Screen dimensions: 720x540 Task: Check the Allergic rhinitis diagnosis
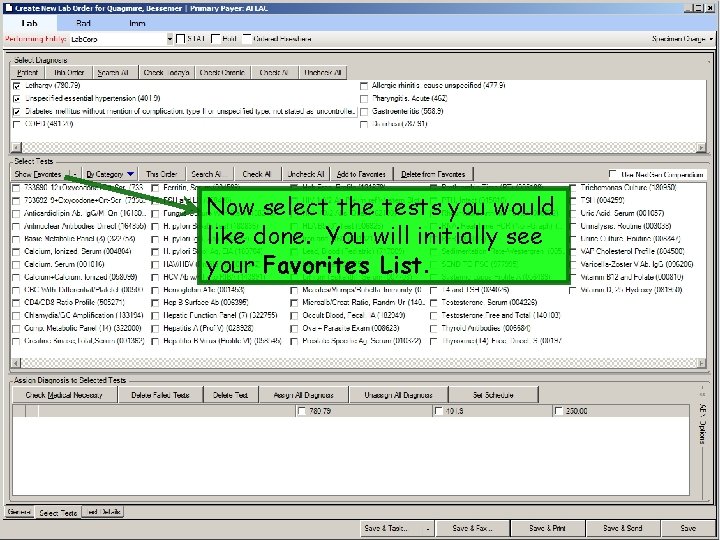pos(364,86)
